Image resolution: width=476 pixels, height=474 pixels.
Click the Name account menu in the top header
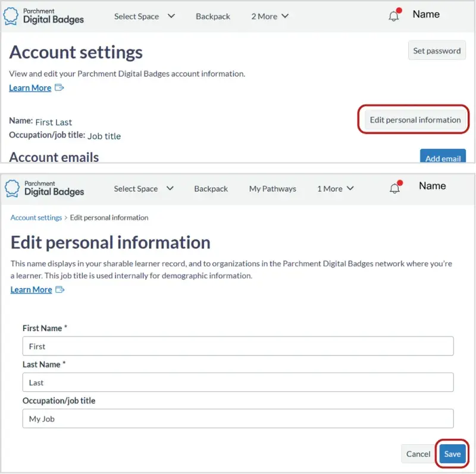(427, 15)
